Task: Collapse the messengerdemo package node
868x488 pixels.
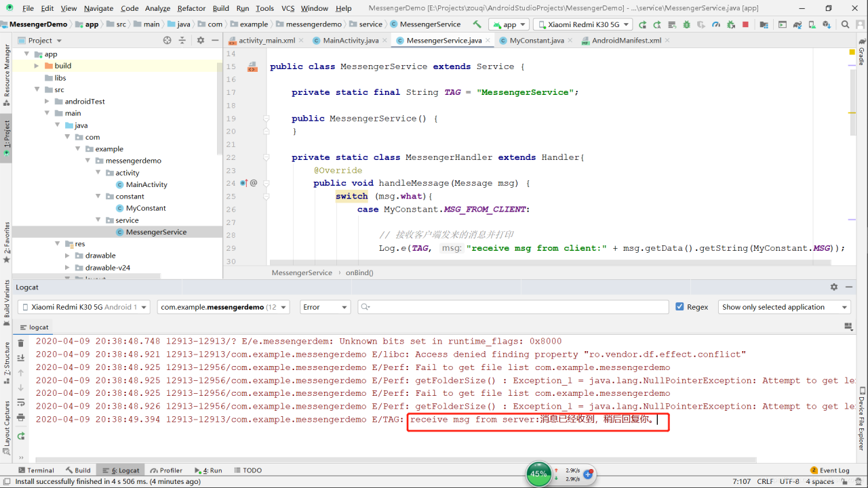Action: click(x=89, y=161)
